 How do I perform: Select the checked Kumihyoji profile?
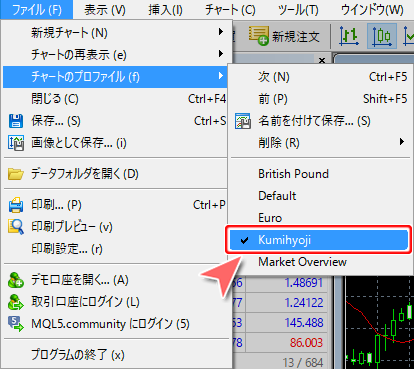(x=320, y=240)
